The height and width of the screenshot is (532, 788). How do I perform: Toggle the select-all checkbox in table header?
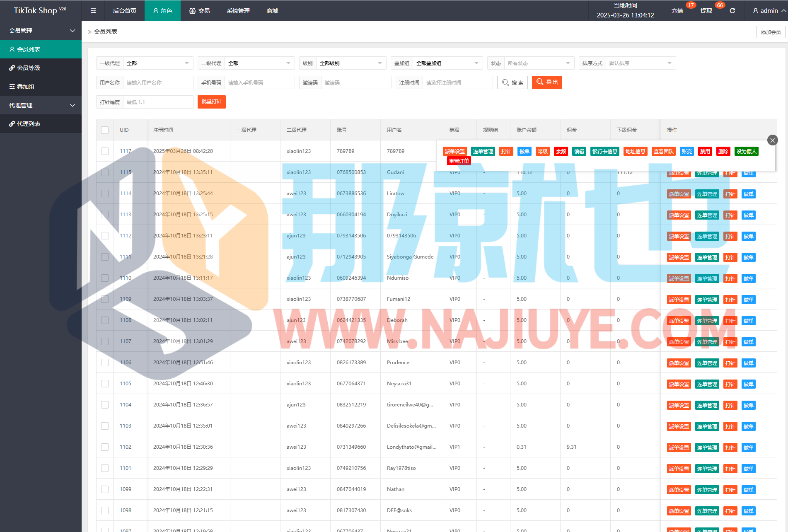(x=105, y=130)
